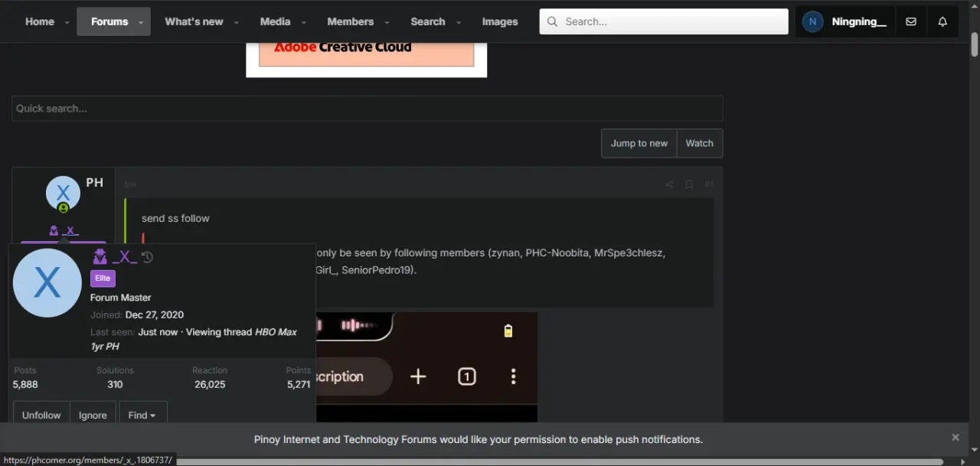Click the _X_ username in the profile card
Image resolution: width=980 pixels, height=466 pixels.
click(x=125, y=257)
